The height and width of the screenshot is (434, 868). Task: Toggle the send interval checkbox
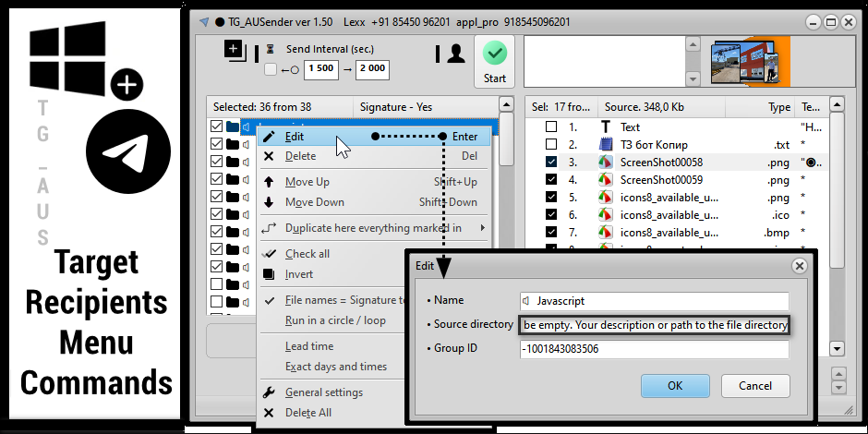271,70
